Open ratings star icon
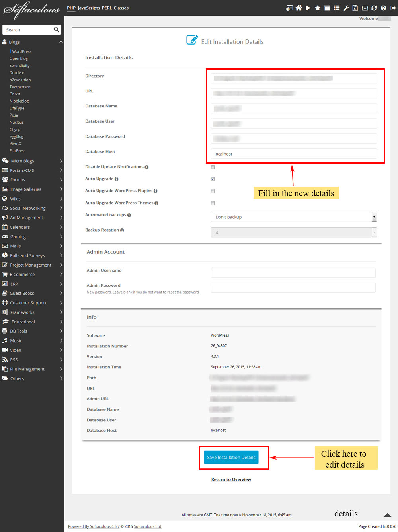 pos(318,8)
